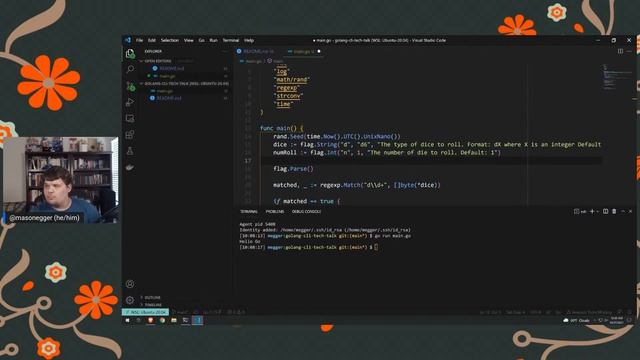Click the errors and warnings status item
The height and width of the screenshot is (360, 640).
click(x=237, y=312)
